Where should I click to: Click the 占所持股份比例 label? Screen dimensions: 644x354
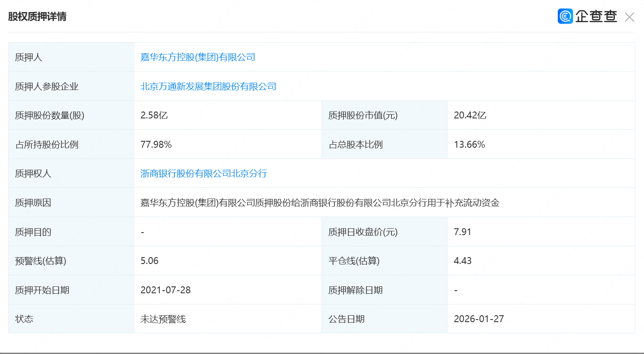click(47, 145)
